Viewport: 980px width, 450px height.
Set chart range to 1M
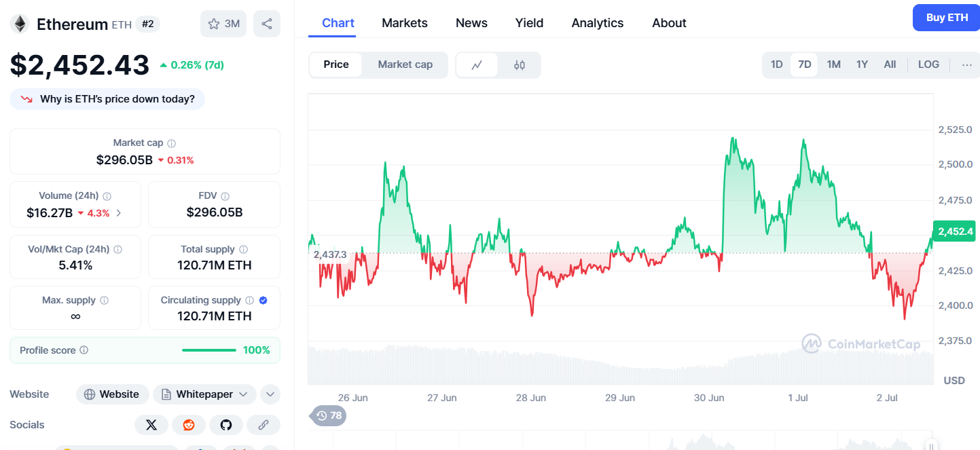(x=834, y=64)
